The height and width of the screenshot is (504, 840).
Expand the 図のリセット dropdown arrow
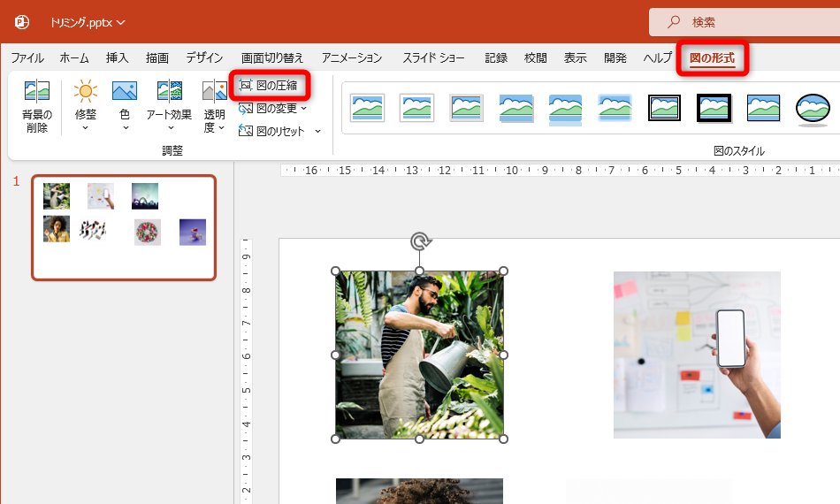pos(317,131)
